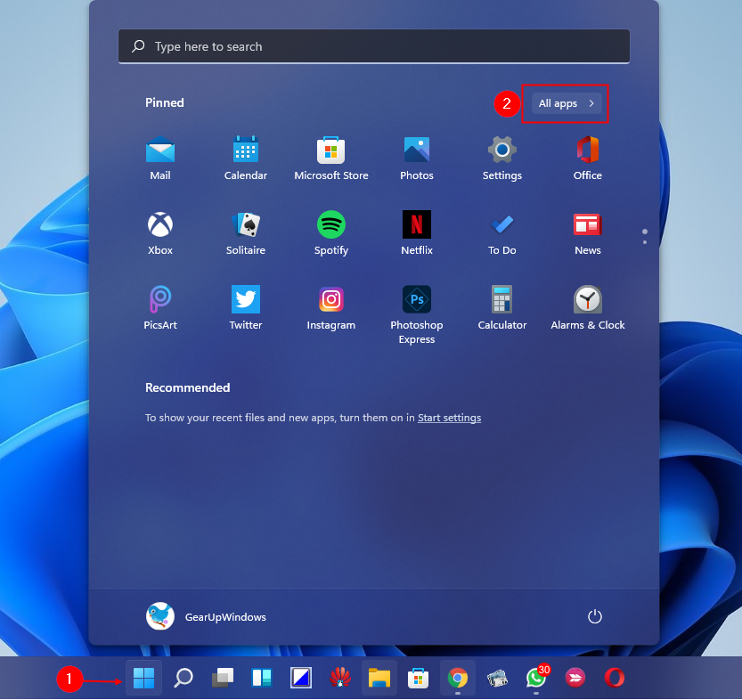Open the Huawei app on the taskbar
Screen dimensions: 742x700
pos(340,679)
